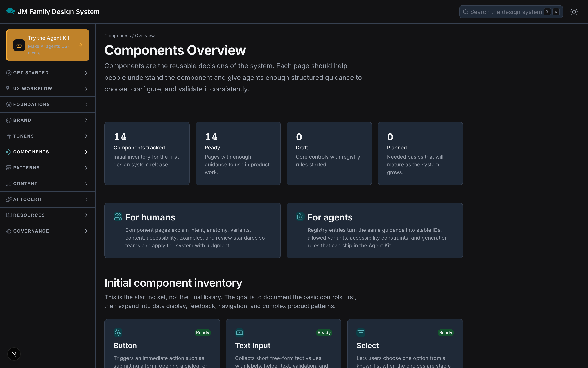This screenshot has width=588, height=368.
Task: Open the TOKENS menu item
Action: pos(48,136)
